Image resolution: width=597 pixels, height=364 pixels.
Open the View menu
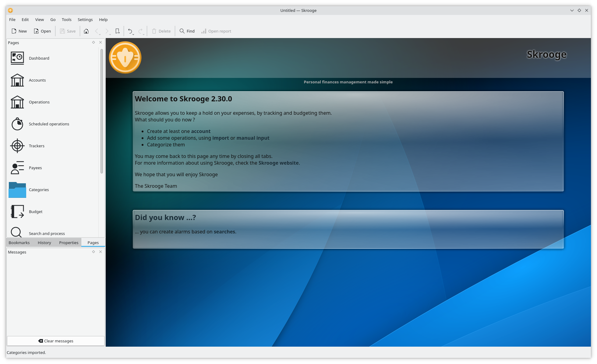39,19
